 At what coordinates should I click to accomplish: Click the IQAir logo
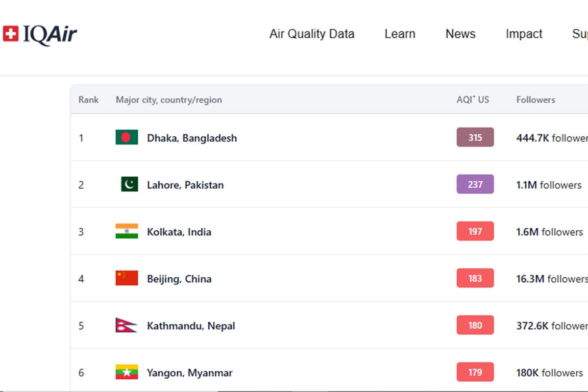40,34
